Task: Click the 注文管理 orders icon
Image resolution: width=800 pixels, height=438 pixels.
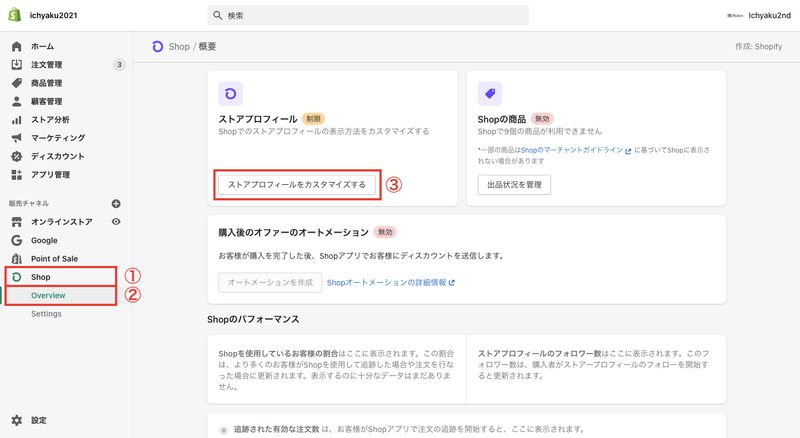Action: [x=16, y=65]
